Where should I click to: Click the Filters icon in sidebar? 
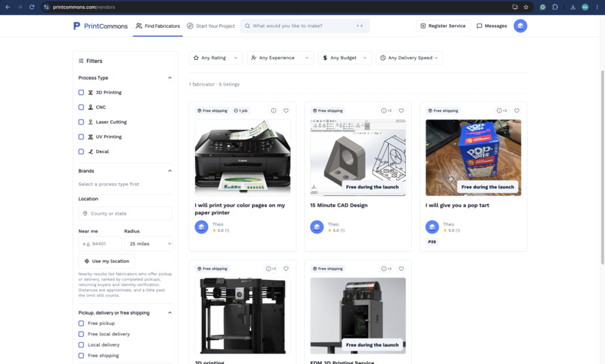(81, 61)
